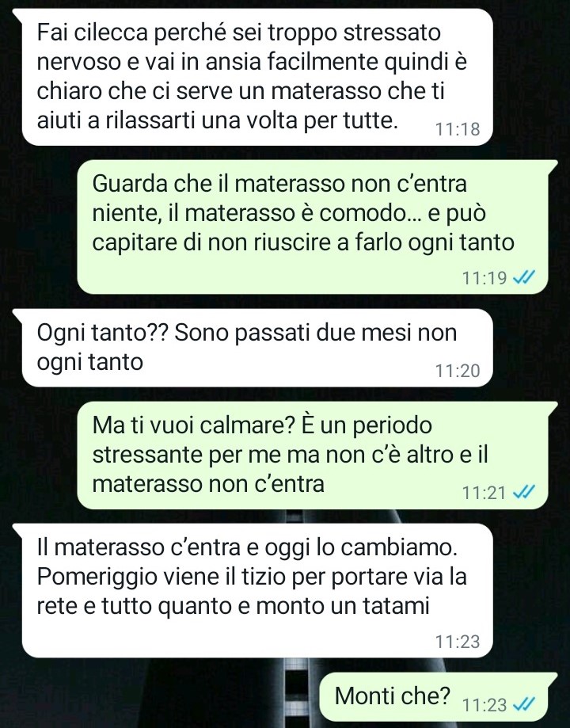The width and height of the screenshot is (570, 728).
Task: Click the 11:23 timestamp under the tatami message
Action: 458,641
